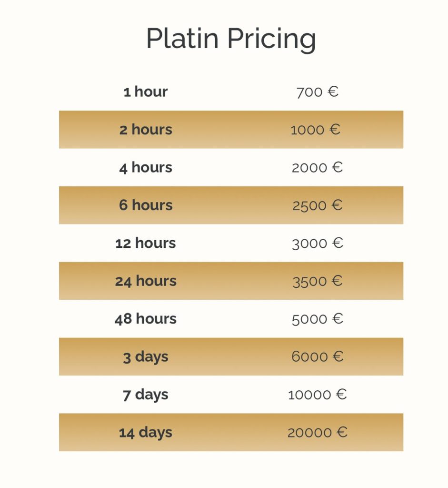Select the 12 hours duration label
Screen dimensions: 448x488
click(x=146, y=243)
